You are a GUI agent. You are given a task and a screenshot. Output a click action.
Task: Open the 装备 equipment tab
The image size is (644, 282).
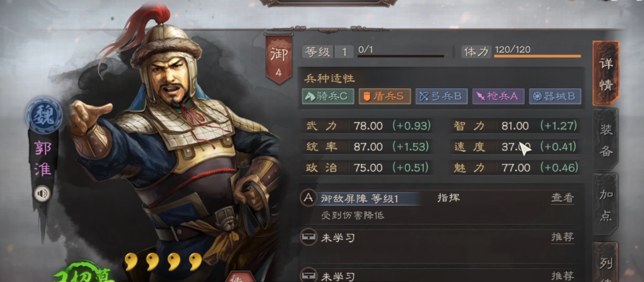click(x=606, y=140)
